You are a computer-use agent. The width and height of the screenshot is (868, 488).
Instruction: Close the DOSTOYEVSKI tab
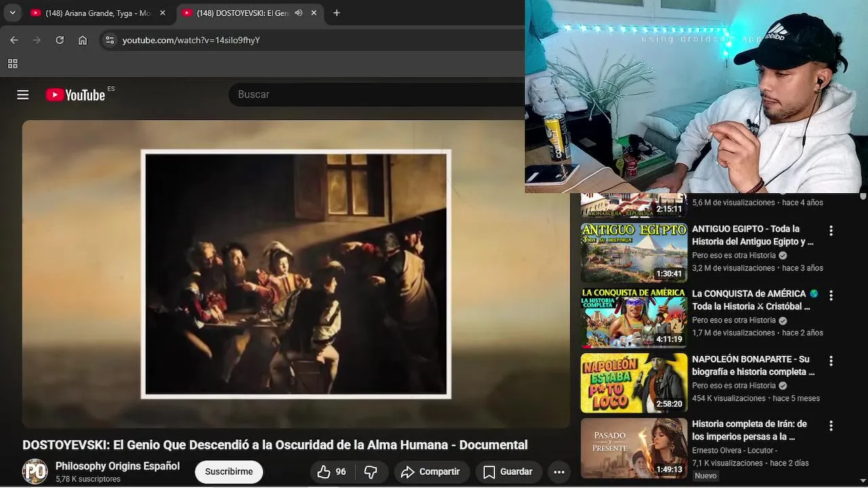click(x=314, y=13)
